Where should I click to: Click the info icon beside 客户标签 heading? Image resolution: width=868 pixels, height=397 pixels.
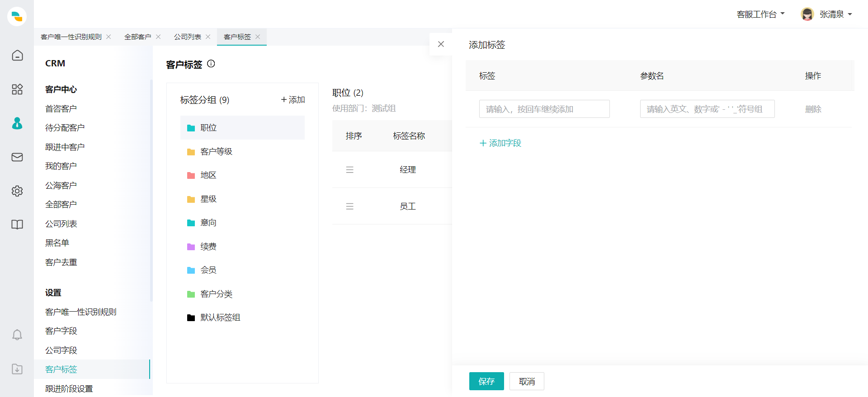[211, 64]
